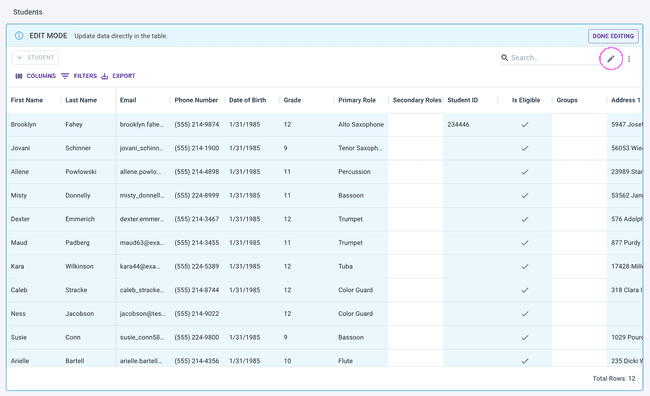Toggle Is Eligible check for Ness Jacobson
Screen dimensions: 650x396
[525, 313]
